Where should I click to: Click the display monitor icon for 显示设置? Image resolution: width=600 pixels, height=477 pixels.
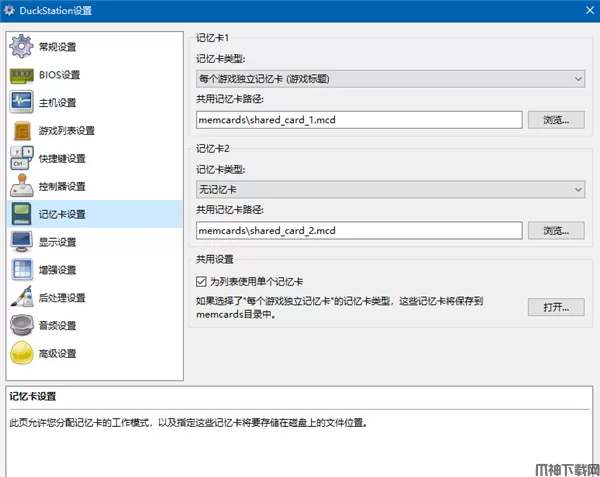click(x=21, y=242)
